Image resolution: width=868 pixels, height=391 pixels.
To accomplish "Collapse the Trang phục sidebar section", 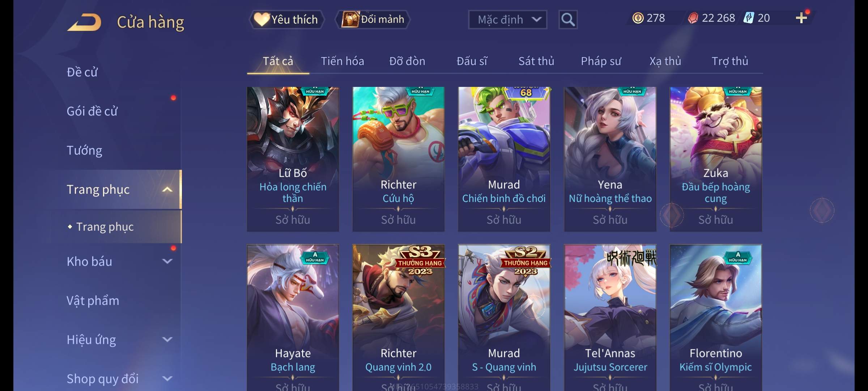I will (167, 189).
